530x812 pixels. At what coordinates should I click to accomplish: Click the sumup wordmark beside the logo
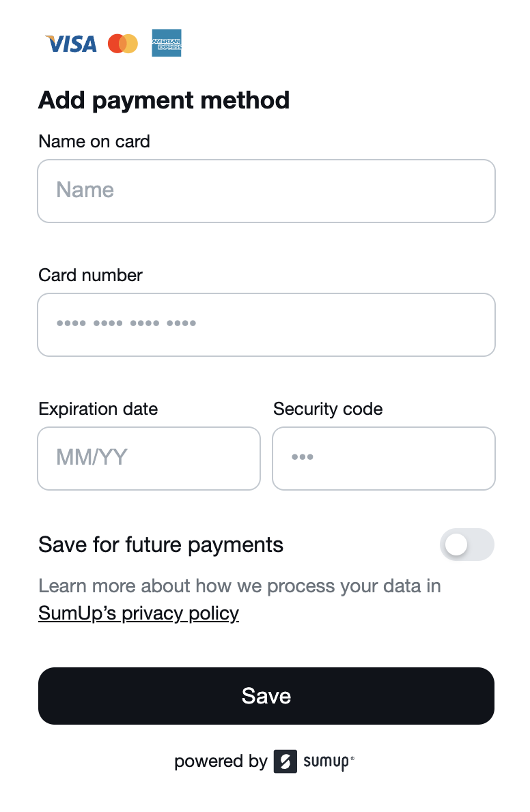pyautogui.click(x=321, y=762)
